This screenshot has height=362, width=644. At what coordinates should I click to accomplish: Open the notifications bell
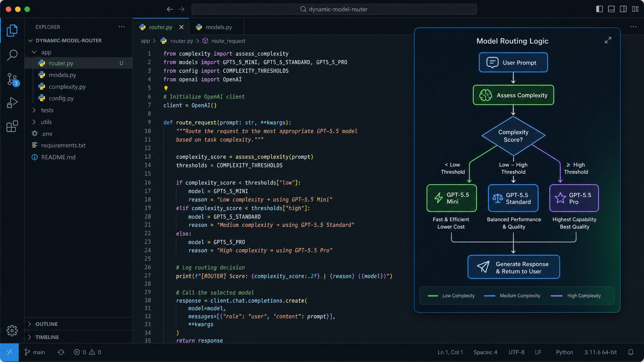click(x=631, y=352)
